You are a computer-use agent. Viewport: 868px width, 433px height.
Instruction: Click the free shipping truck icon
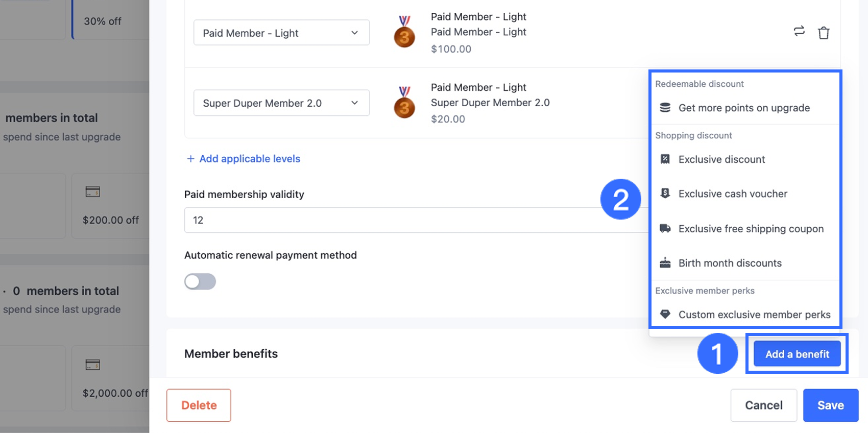(x=665, y=228)
